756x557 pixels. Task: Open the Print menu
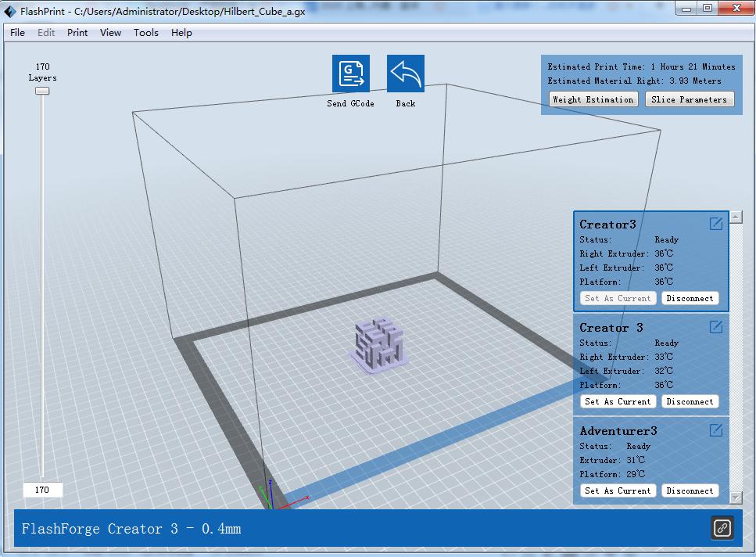pyautogui.click(x=77, y=32)
